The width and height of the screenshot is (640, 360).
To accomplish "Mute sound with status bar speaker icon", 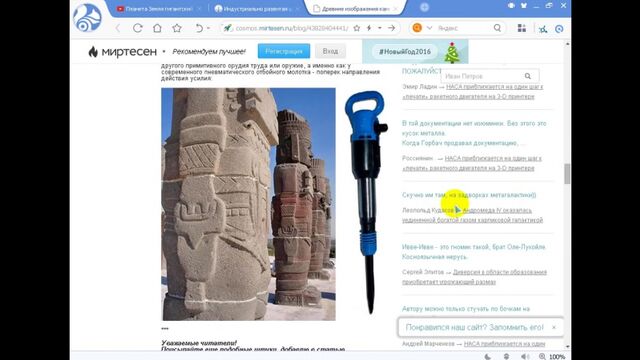I will pyautogui.click(x=524, y=356).
